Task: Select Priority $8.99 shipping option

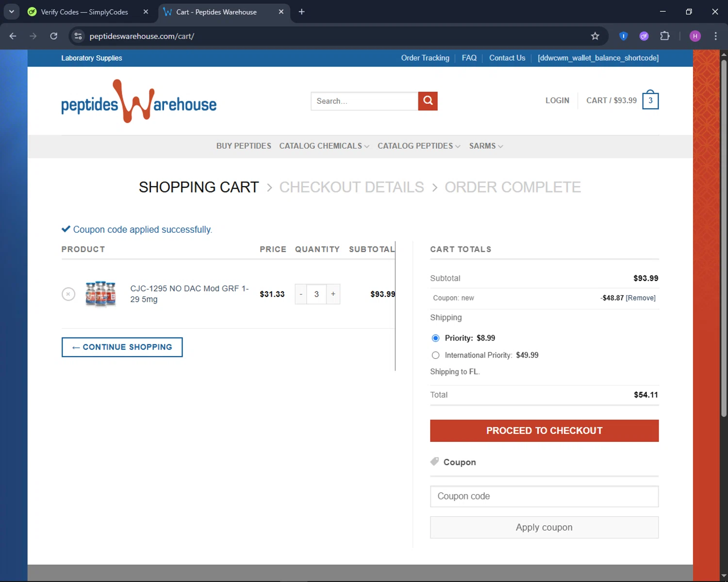Action: 435,338
